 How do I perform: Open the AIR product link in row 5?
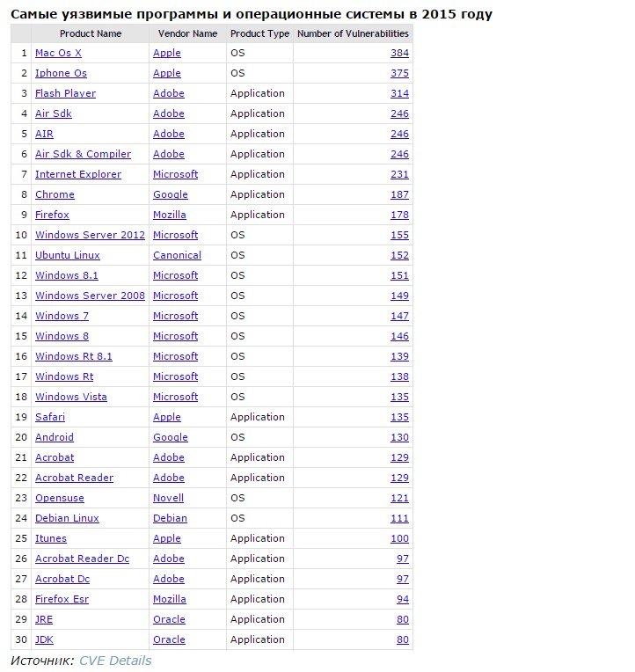(44, 135)
